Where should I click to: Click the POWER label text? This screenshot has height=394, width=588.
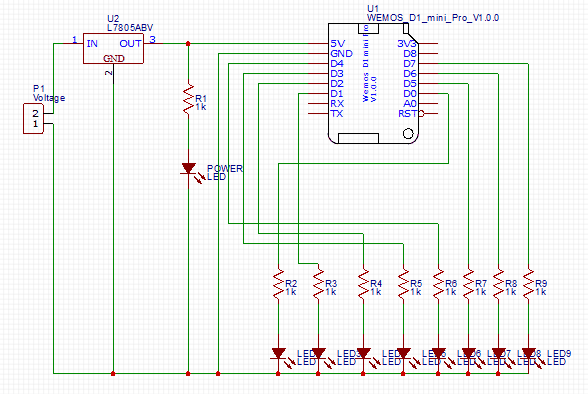225,169
